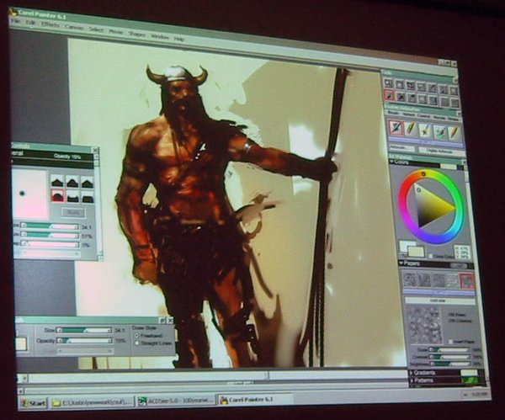The height and width of the screenshot is (420, 505).
Task: Pick the red-highlighted dull tip profile
Action: pos(57,195)
